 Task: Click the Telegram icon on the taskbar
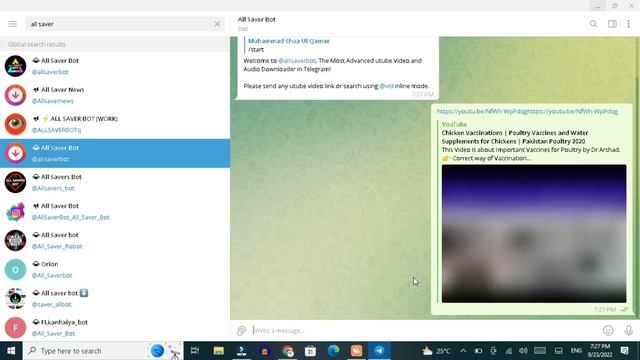379,351
